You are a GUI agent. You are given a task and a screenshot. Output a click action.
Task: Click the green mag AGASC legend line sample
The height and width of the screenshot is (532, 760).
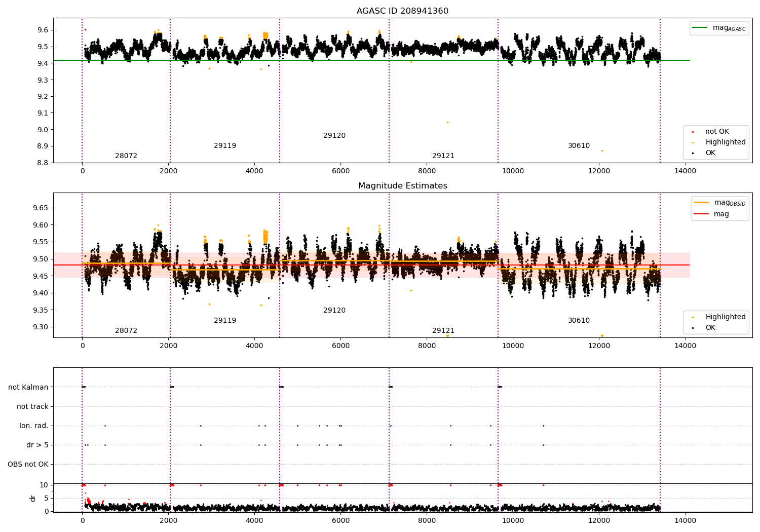700,28
